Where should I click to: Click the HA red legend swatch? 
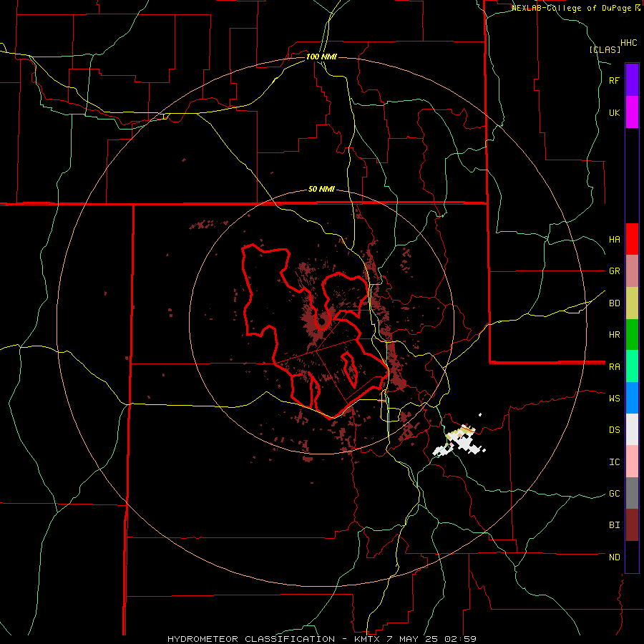(x=632, y=239)
